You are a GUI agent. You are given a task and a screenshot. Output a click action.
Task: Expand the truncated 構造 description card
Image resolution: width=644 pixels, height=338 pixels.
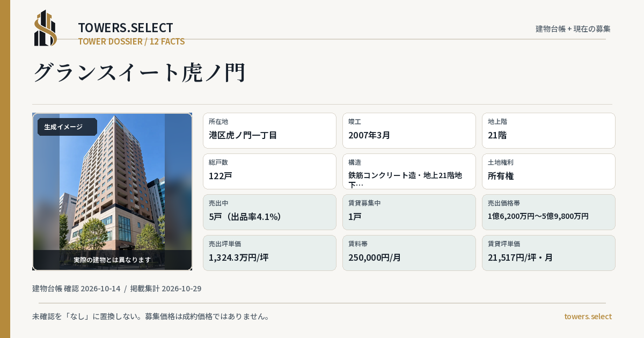409,171
